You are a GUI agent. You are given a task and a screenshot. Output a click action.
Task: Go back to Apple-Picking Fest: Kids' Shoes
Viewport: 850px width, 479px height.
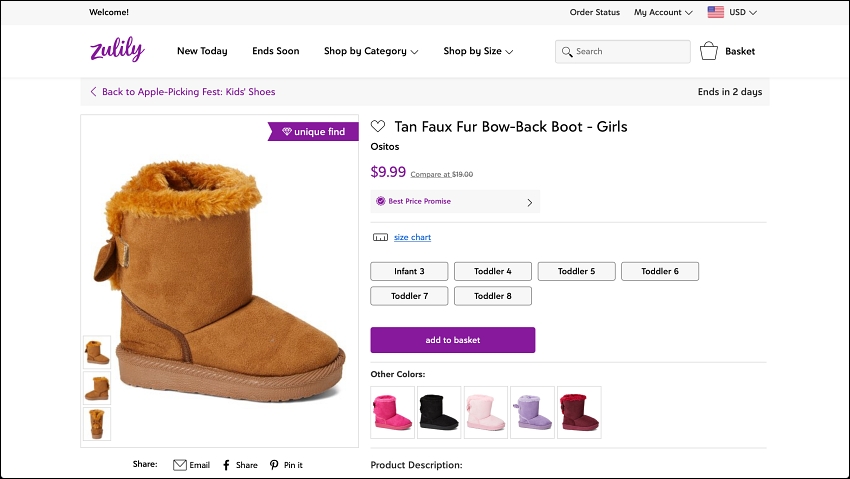189,92
